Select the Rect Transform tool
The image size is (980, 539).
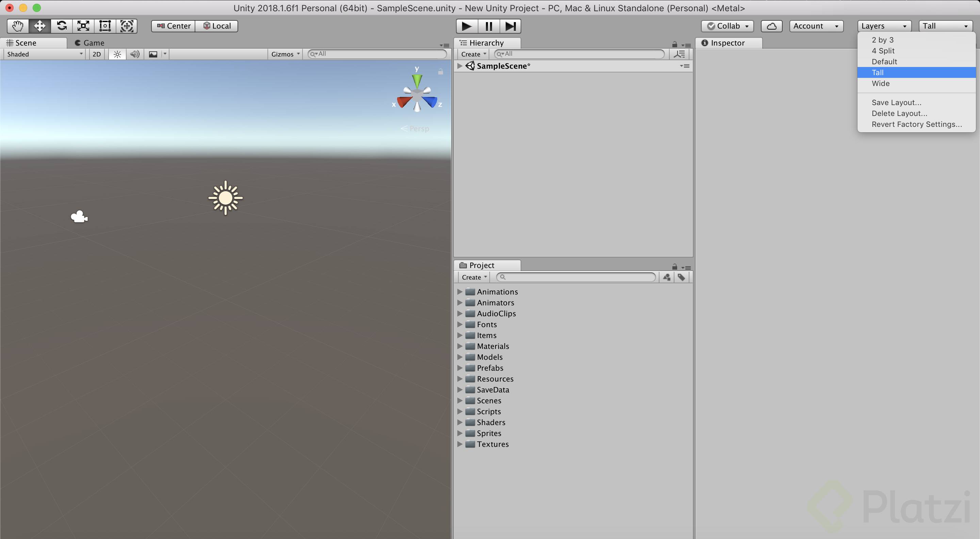105,26
